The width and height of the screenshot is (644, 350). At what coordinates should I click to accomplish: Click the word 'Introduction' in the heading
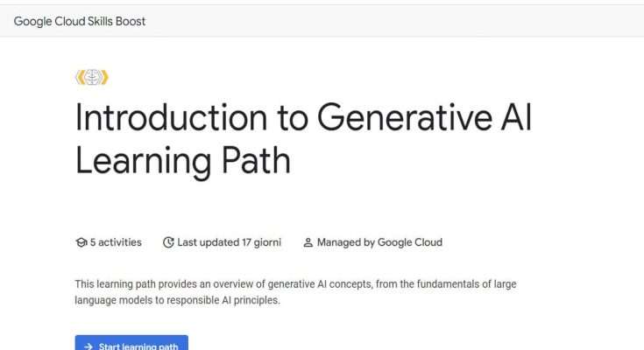point(171,118)
